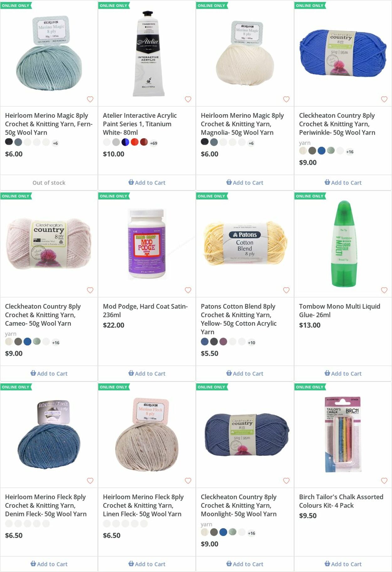The width and height of the screenshot is (392, 572).
Task: Heart the Tombow Mono Multi Liquid Glue
Action: [384, 290]
